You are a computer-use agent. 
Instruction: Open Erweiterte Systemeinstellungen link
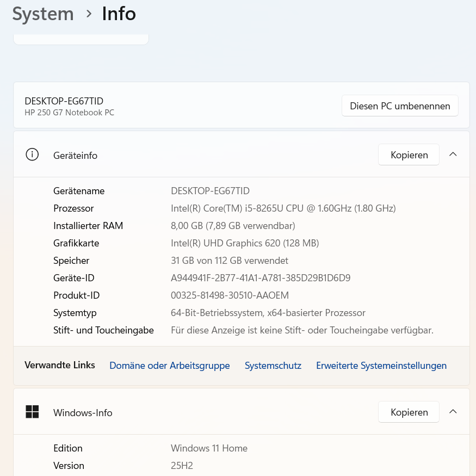click(381, 366)
